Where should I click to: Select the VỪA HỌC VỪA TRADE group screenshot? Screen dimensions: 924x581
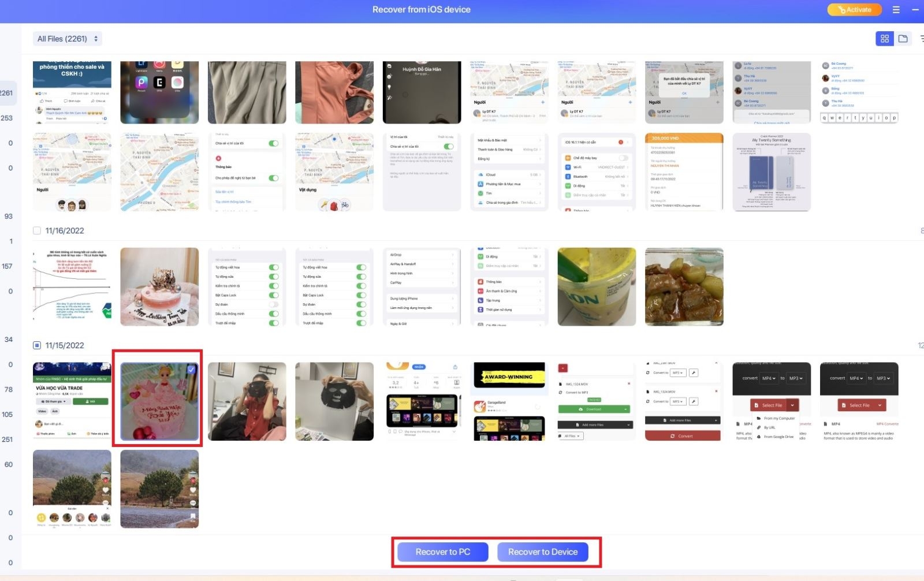72,401
